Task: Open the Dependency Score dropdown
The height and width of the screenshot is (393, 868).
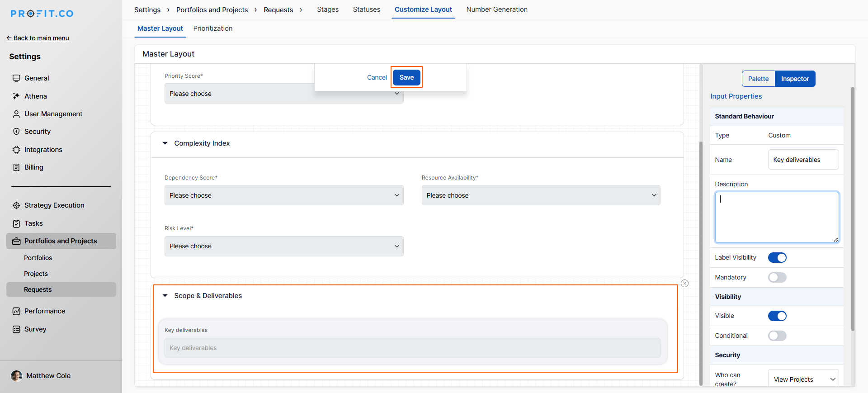Action: click(284, 195)
